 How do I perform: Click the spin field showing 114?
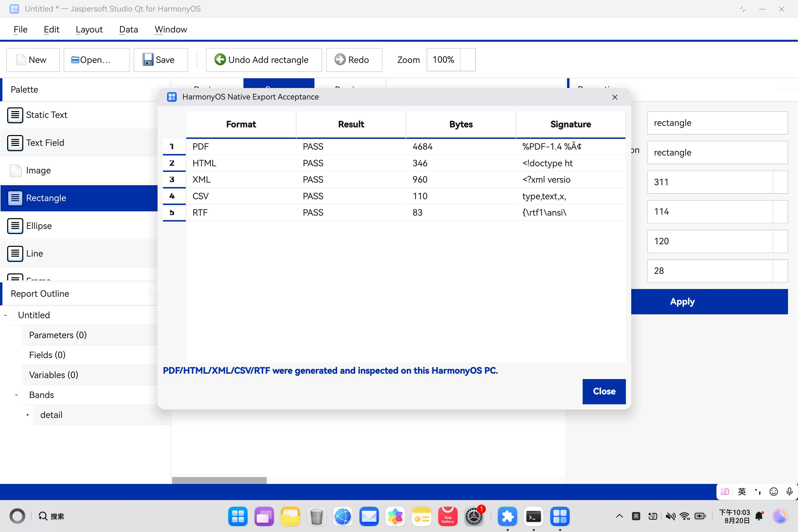click(x=717, y=212)
